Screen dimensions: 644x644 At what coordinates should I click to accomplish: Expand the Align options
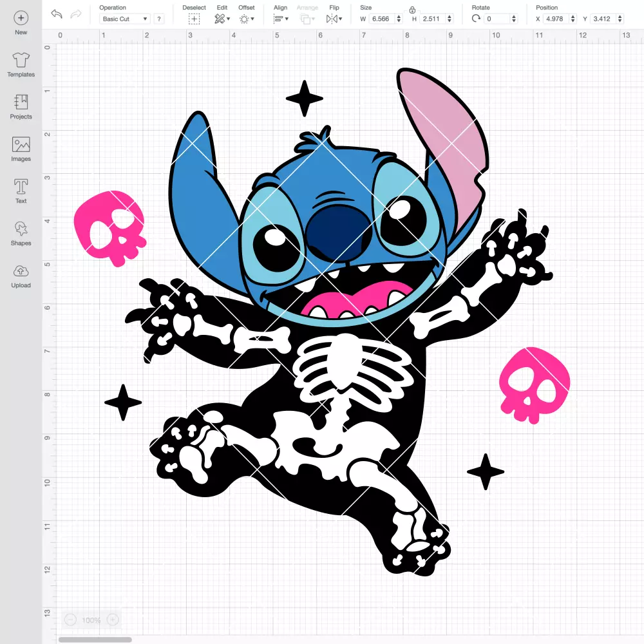coord(281,19)
